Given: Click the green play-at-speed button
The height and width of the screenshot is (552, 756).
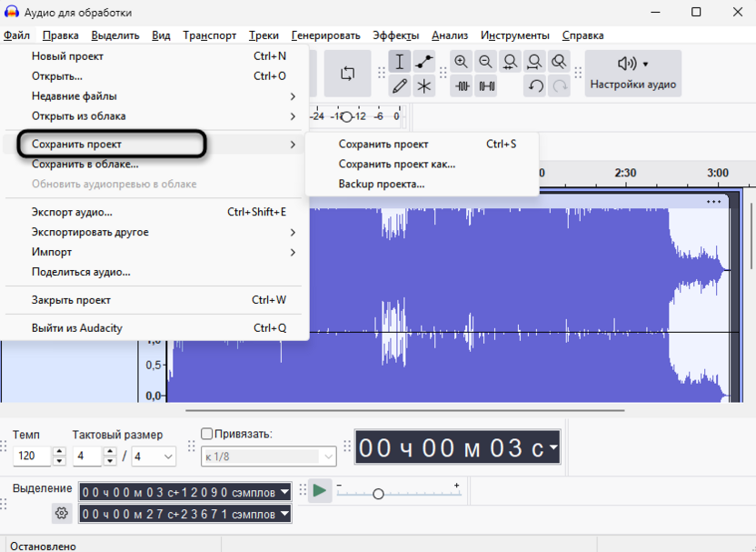Looking at the screenshot, I should pyautogui.click(x=320, y=491).
